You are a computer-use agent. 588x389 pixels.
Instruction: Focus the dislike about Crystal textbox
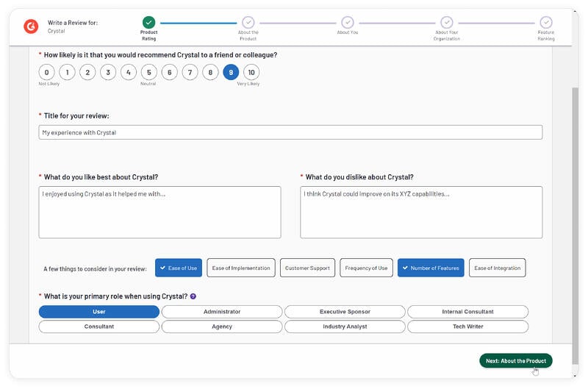point(421,213)
